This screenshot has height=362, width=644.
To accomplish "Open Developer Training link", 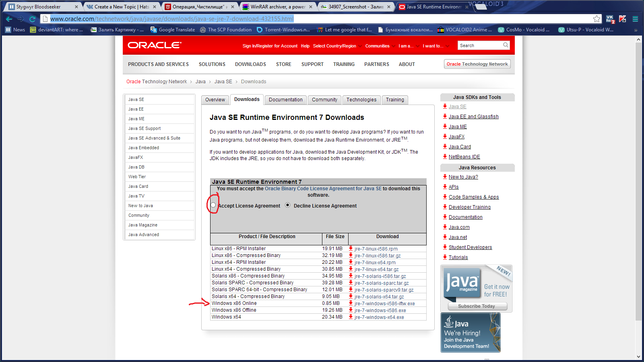I will [469, 207].
